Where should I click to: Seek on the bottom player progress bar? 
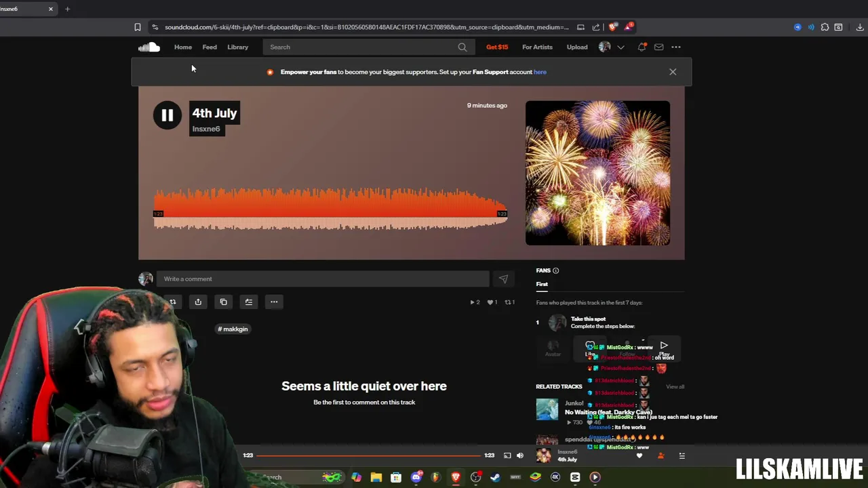click(x=369, y=455)
